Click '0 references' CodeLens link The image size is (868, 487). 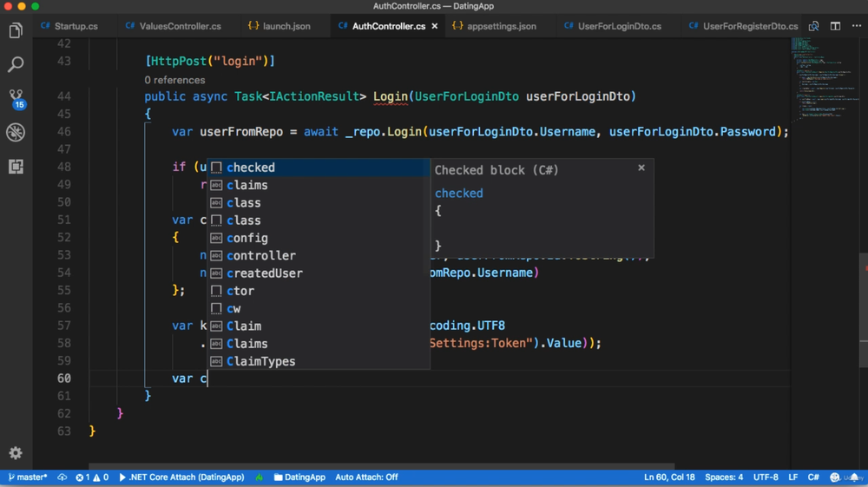pyautogui.click(x=174, y=80)
